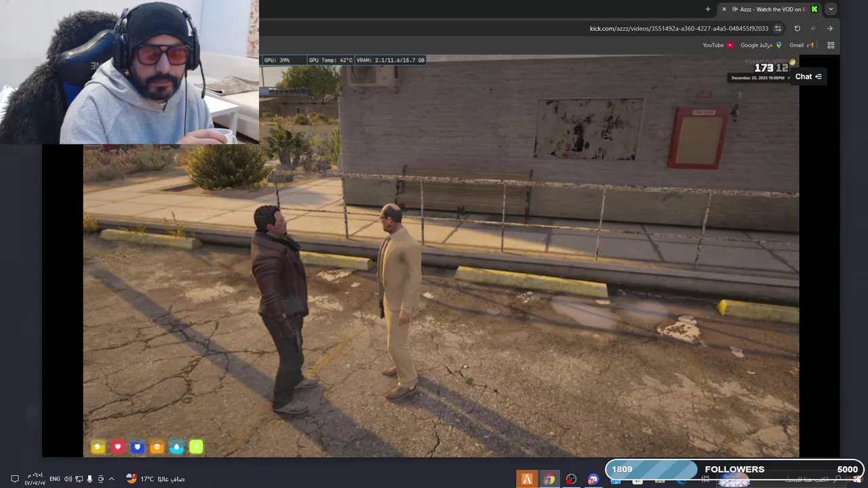Click the green HUD status icon

pyautogui.click(x=196, y=447)
